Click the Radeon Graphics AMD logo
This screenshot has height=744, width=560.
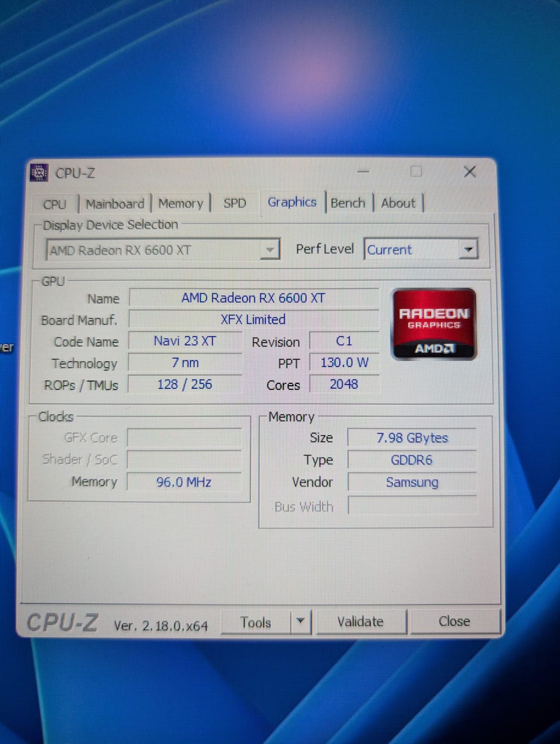tap(434, 324)
